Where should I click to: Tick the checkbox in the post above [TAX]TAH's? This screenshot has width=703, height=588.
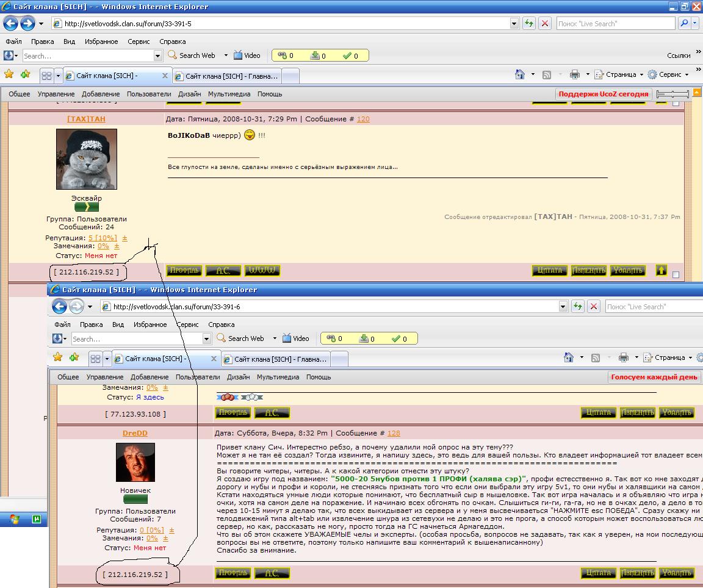[x=676, y=102]
